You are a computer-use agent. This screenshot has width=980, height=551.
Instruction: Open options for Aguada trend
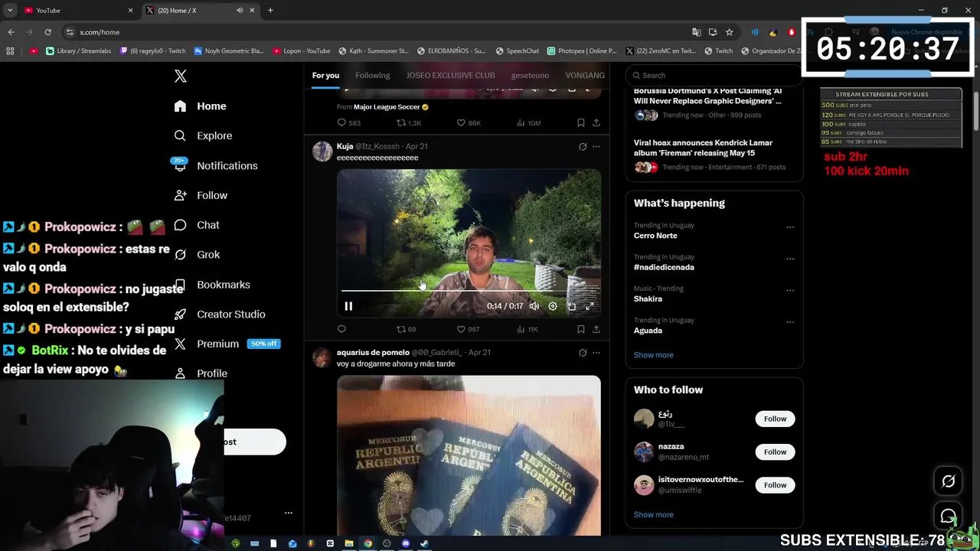click(x=790, y=321)
